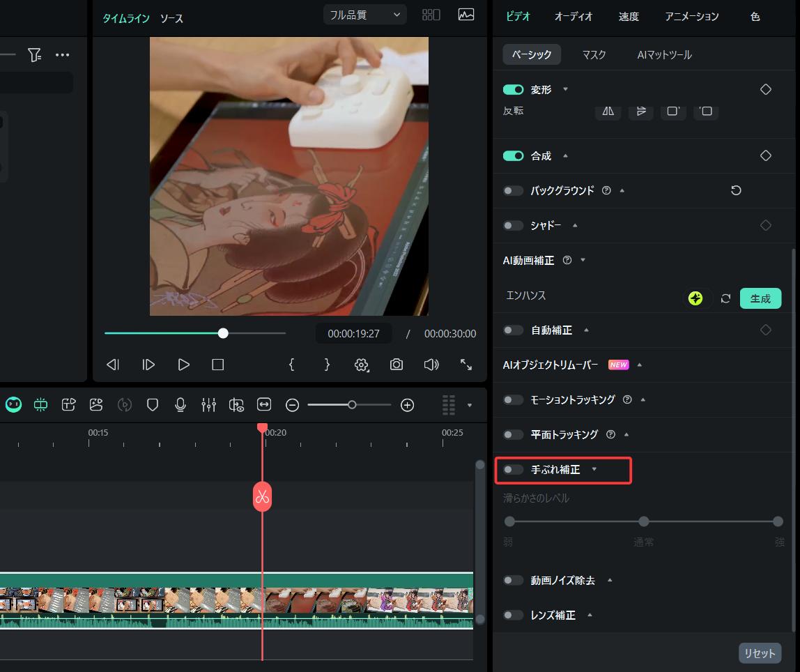Click the snapshot camera icon in preview
Screen dimensions: 800x672
(397, 365)
